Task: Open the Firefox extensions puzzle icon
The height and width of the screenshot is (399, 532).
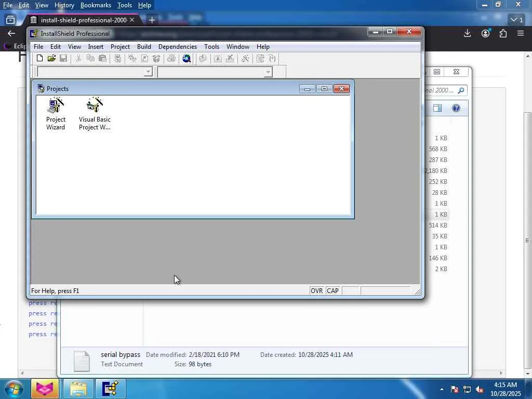Action: [503, 33]
